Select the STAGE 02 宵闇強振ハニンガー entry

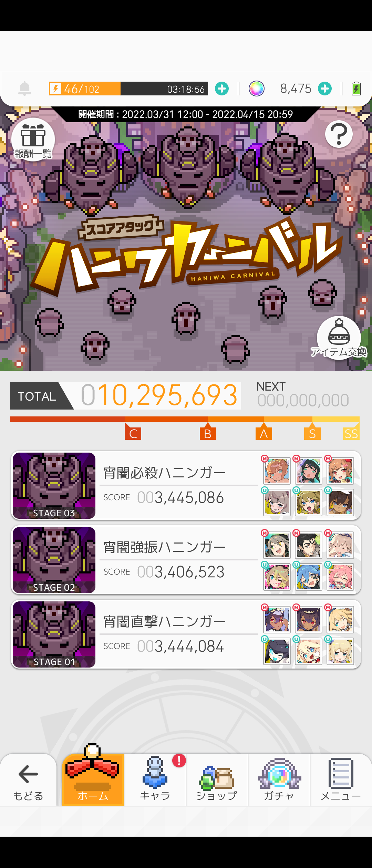point(186,560)
